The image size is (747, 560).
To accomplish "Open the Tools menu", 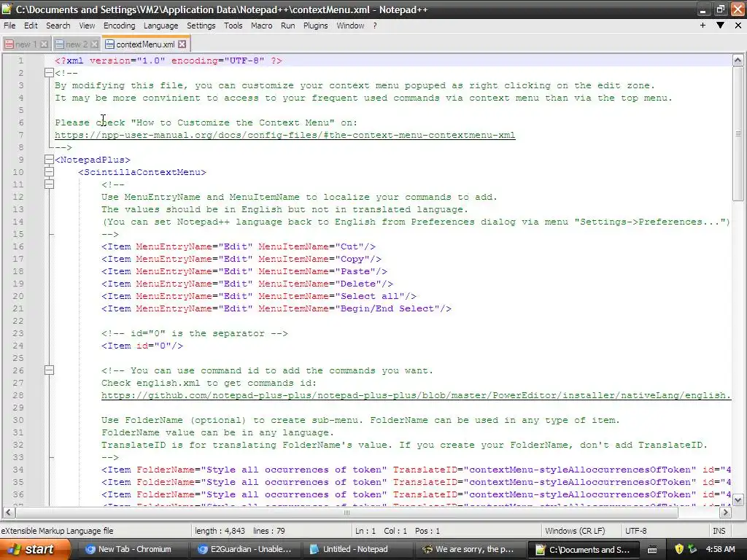I will [x=233, y=26].
